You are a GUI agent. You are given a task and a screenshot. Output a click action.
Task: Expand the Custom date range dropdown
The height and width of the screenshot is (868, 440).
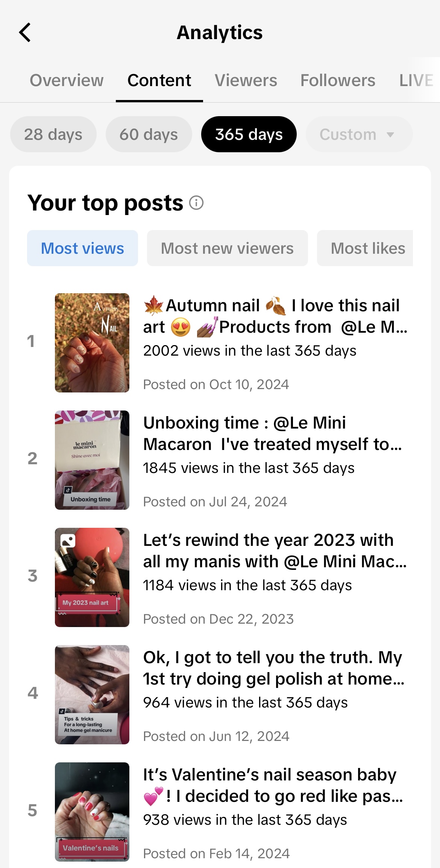tap(359, 134)
